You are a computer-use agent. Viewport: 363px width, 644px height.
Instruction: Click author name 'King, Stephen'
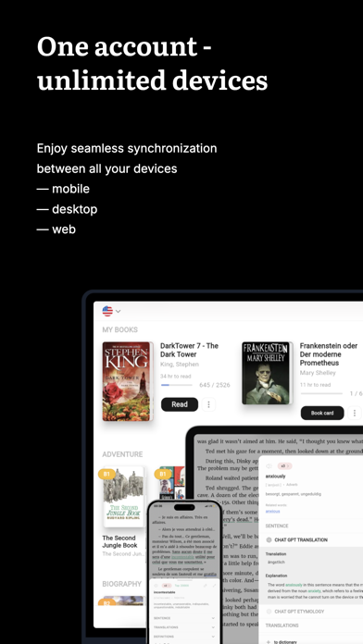(x=180, y=365)
